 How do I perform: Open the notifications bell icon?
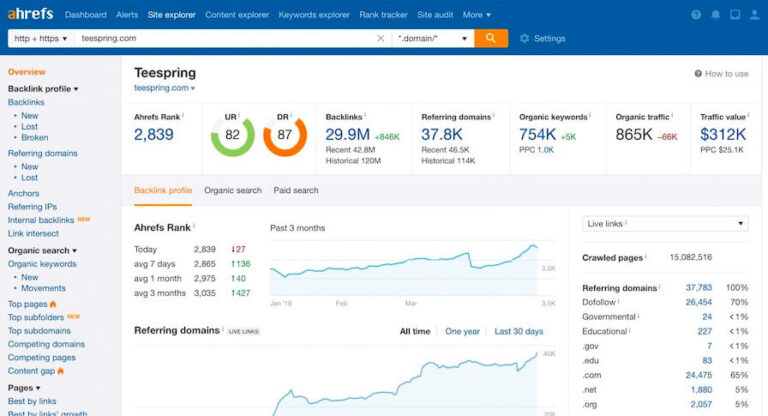716,15
